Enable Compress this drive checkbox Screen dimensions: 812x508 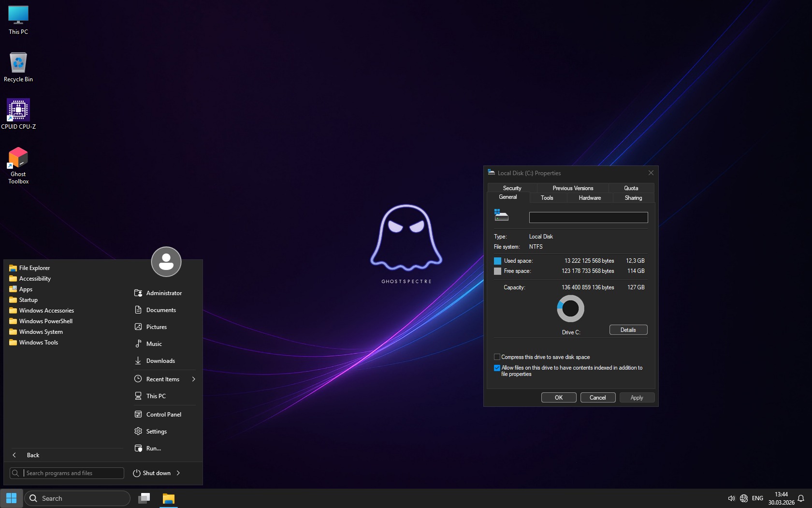coord(497,357)
